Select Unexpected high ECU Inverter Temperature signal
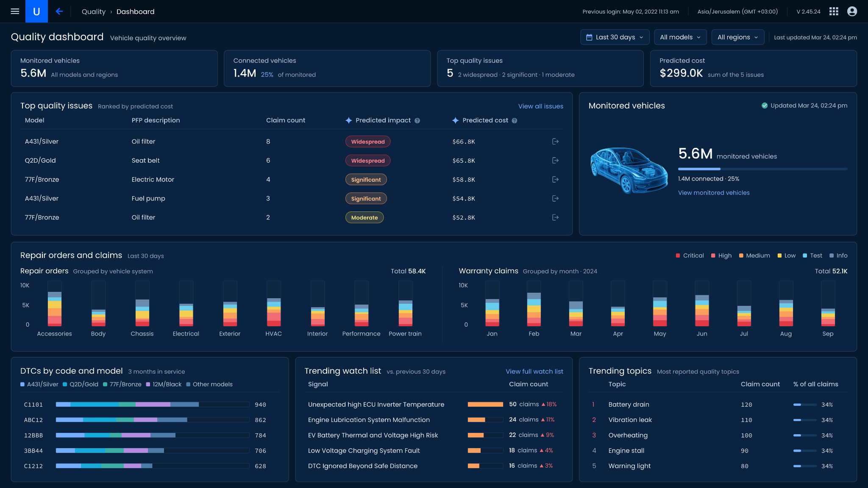The height and width of the screenshot is (488, 868). click(376, 405)
